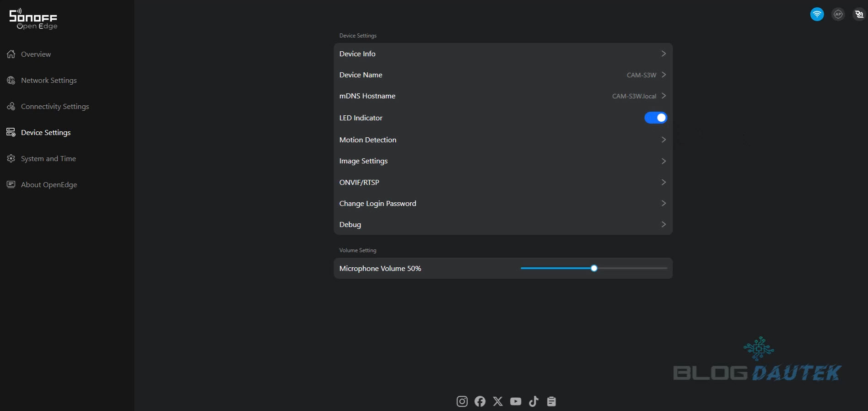Expand Motion Detection using its arrow
868x411 pixels.
(663, 140)
